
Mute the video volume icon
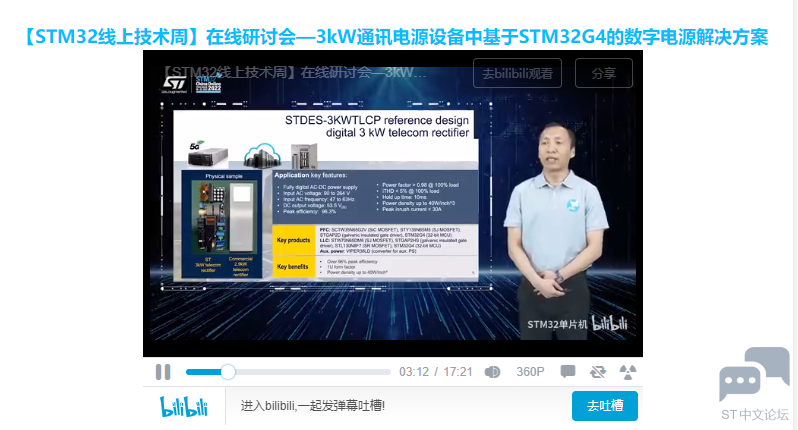click(x=492, y=372)
